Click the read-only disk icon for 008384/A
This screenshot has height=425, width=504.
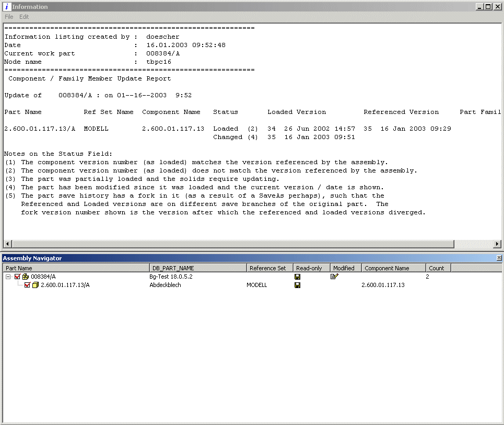(x=298, y=277)
